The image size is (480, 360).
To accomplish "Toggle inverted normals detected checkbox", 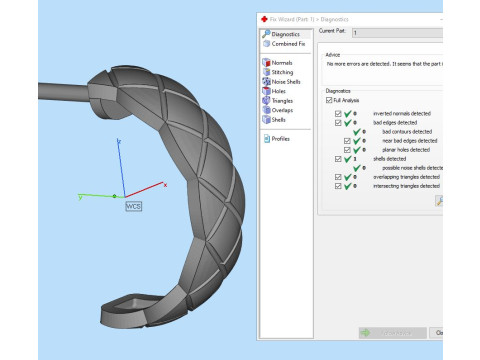I will tap(338, 114).
